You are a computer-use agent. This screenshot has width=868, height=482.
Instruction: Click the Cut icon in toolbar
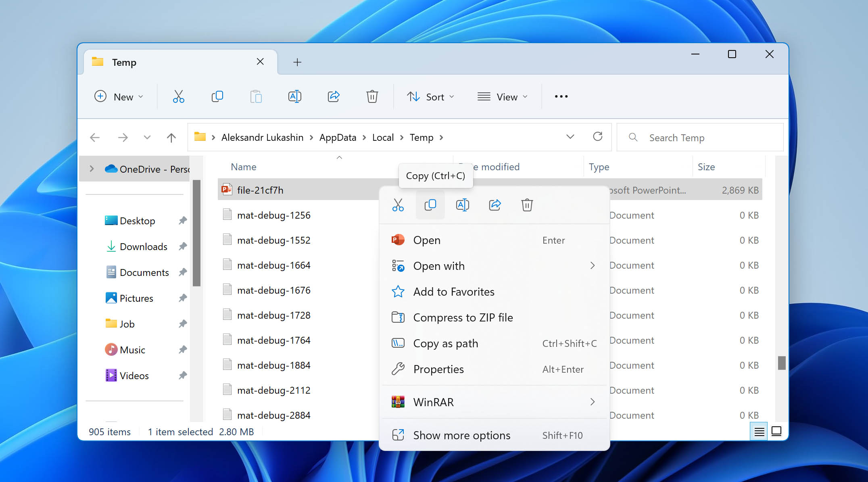point(178,96)
